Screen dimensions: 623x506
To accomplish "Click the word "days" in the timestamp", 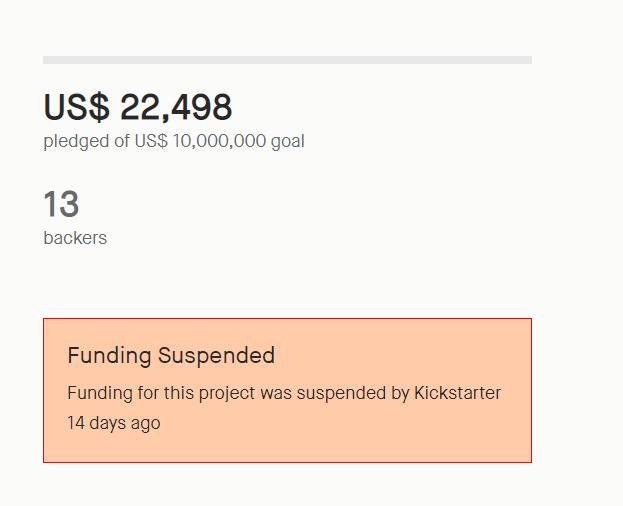I will point(108,423).
